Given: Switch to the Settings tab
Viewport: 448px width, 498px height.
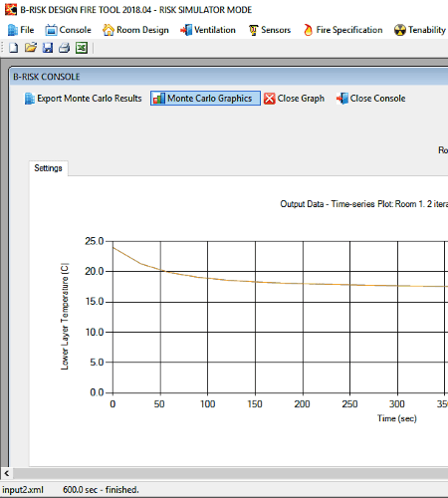Looking at the screenshot, I should [x=48, y=168].
